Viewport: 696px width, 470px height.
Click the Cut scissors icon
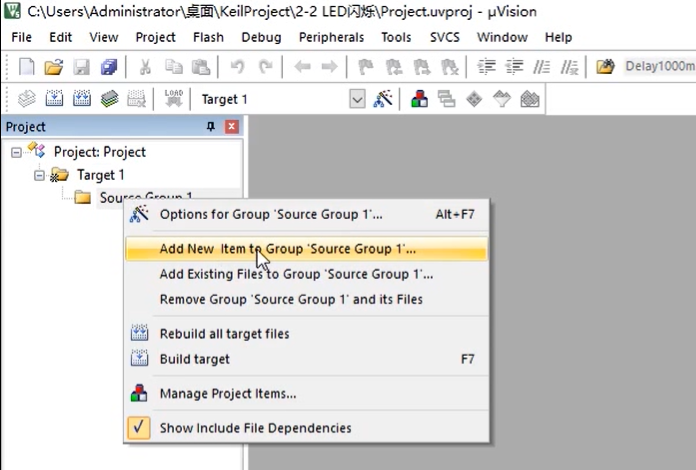[x=145, y=67]
